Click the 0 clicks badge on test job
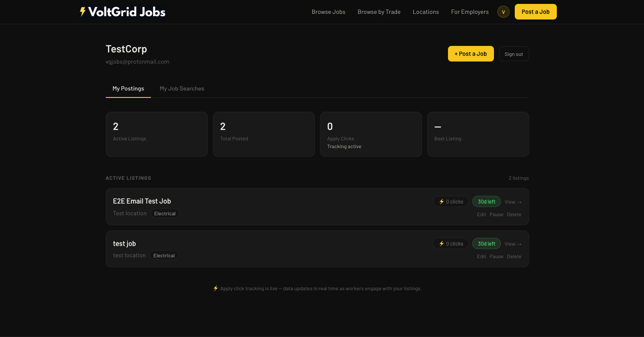Viewport: 644px width, 337px height. click(451, 243)
